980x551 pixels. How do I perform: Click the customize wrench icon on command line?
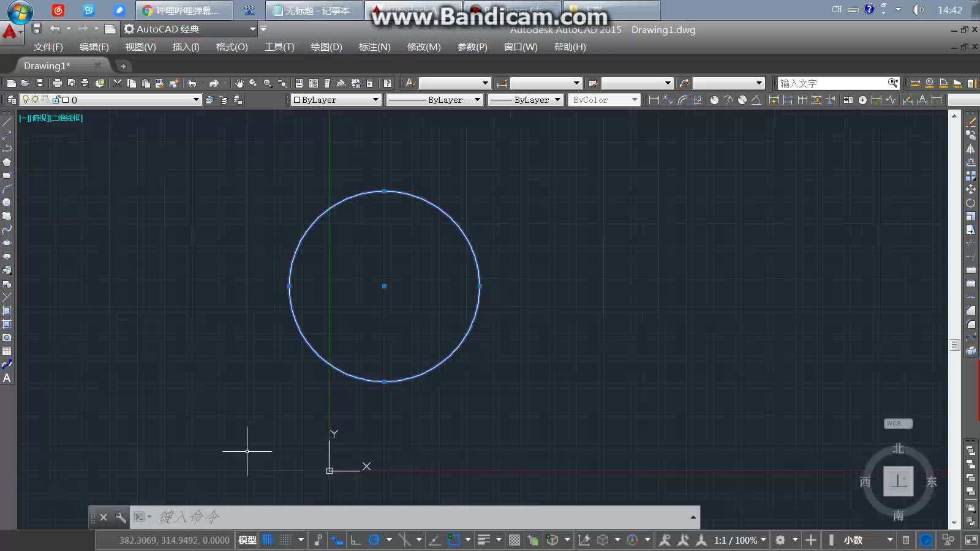coord(121,517)
